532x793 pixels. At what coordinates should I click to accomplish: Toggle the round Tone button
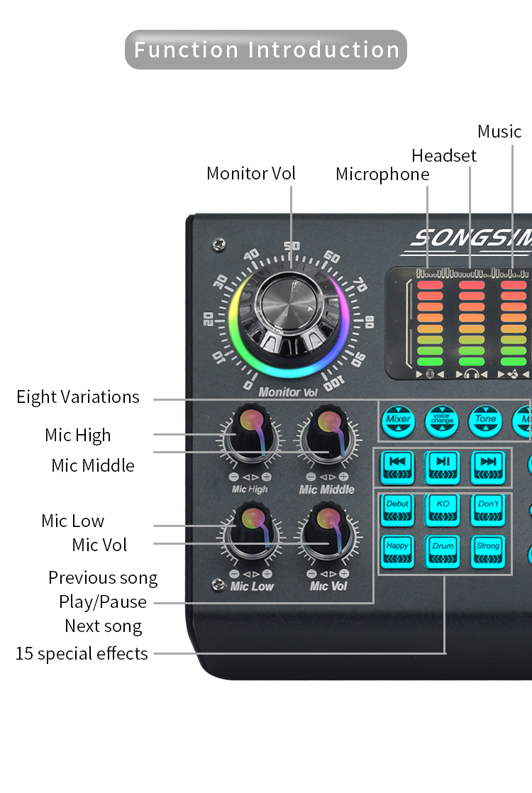[486, 421]
